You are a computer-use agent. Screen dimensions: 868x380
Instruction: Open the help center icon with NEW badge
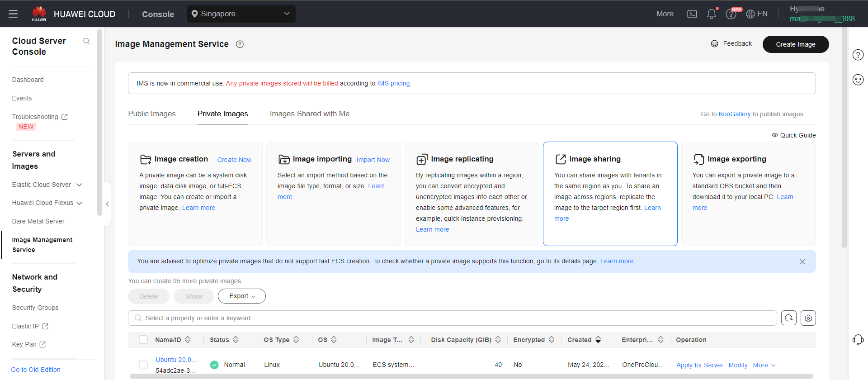coord(731,14)
